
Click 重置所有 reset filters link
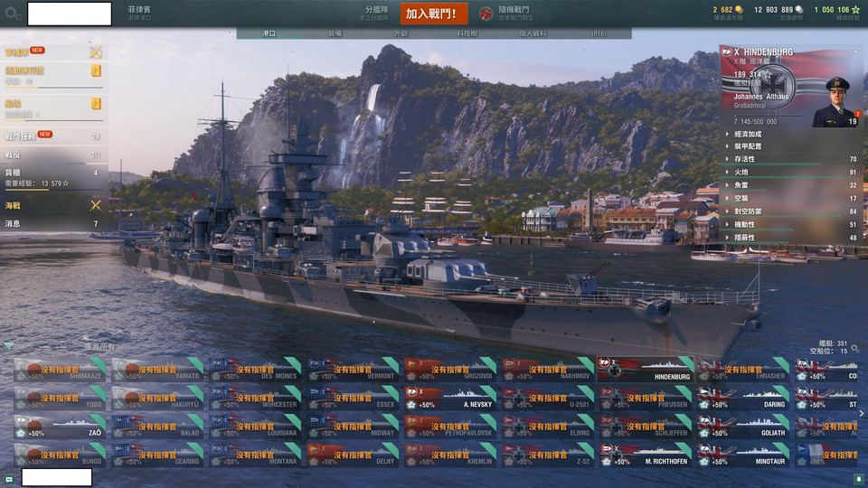(99, 346)
